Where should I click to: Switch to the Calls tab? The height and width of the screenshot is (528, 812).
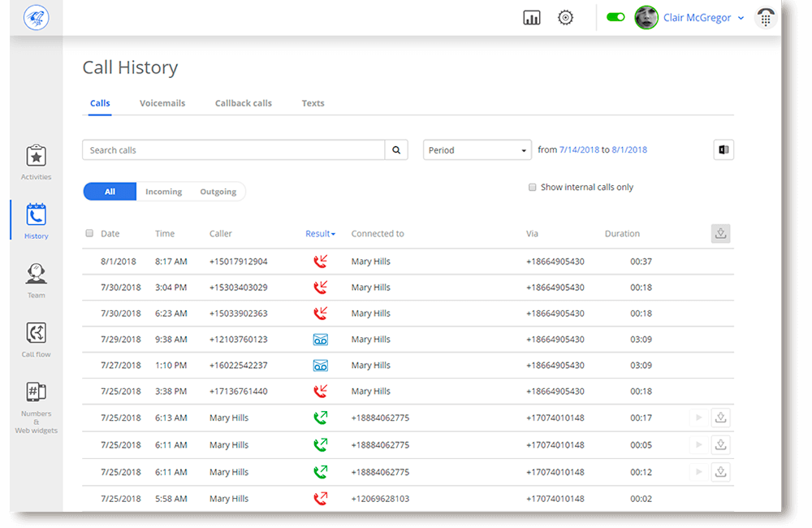coord(100,103)
